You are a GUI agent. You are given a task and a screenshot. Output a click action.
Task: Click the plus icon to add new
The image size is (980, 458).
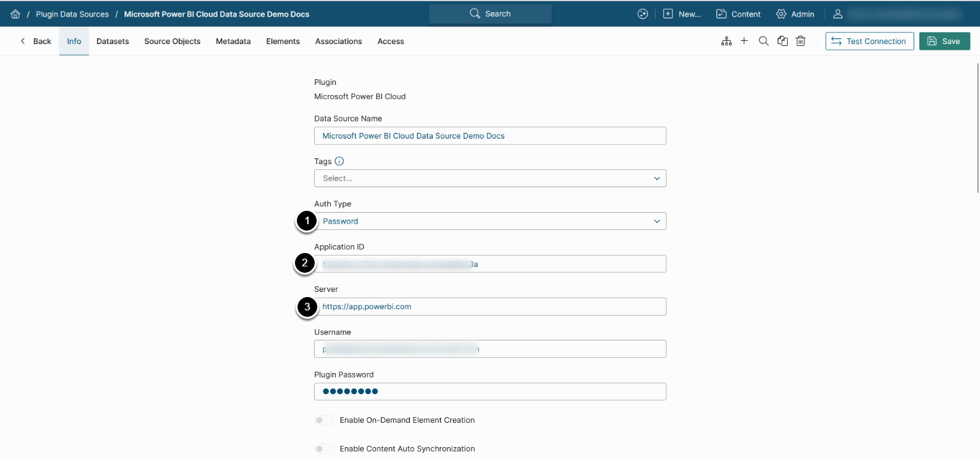[744, 41]
